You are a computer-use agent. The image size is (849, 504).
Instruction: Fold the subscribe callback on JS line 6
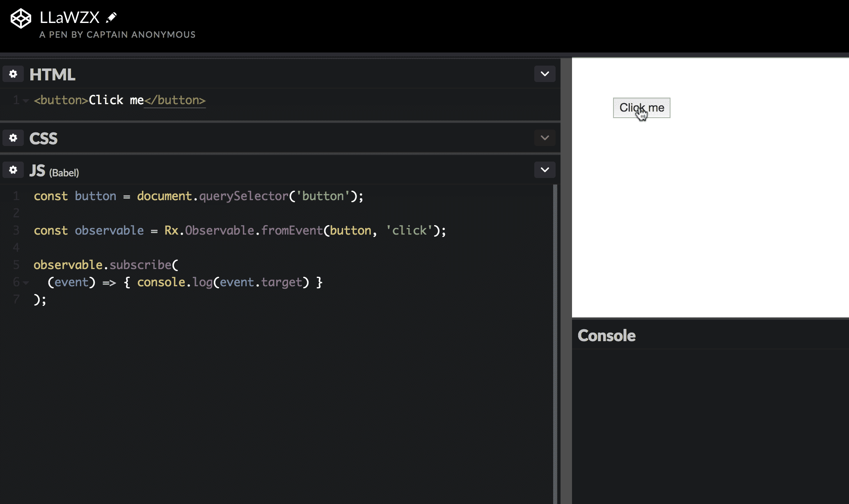coord(26,283)
